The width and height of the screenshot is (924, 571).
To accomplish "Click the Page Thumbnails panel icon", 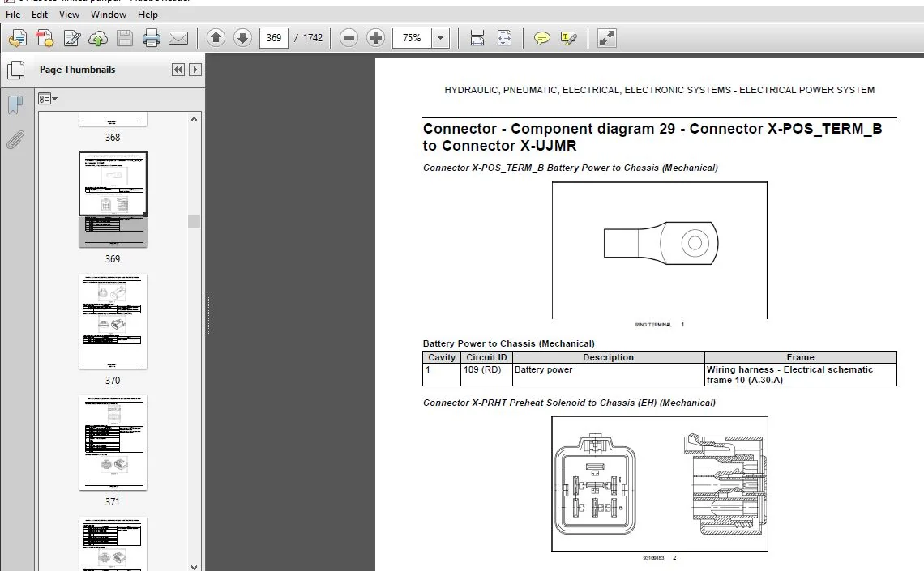I will (x=15, y=70).
